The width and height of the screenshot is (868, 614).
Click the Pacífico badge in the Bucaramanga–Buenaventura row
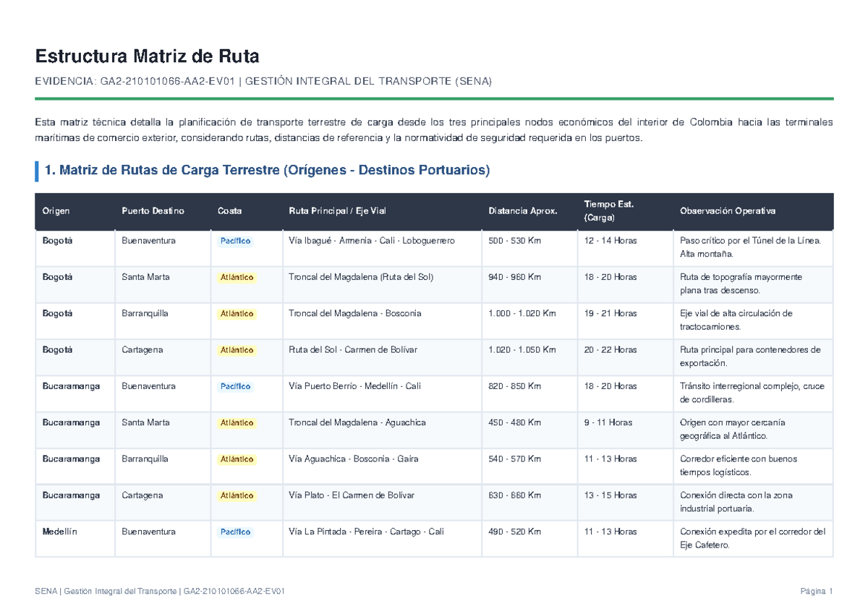(x=235, y=387)
